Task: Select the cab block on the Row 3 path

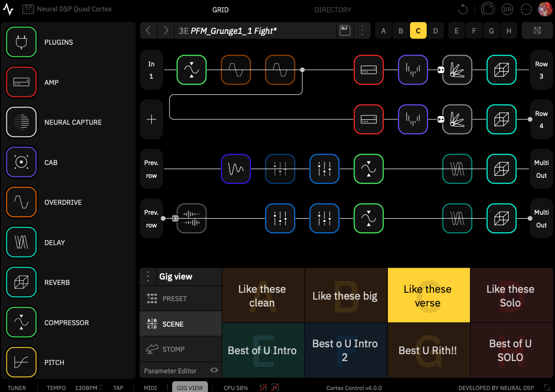Action: pos(413,70)
